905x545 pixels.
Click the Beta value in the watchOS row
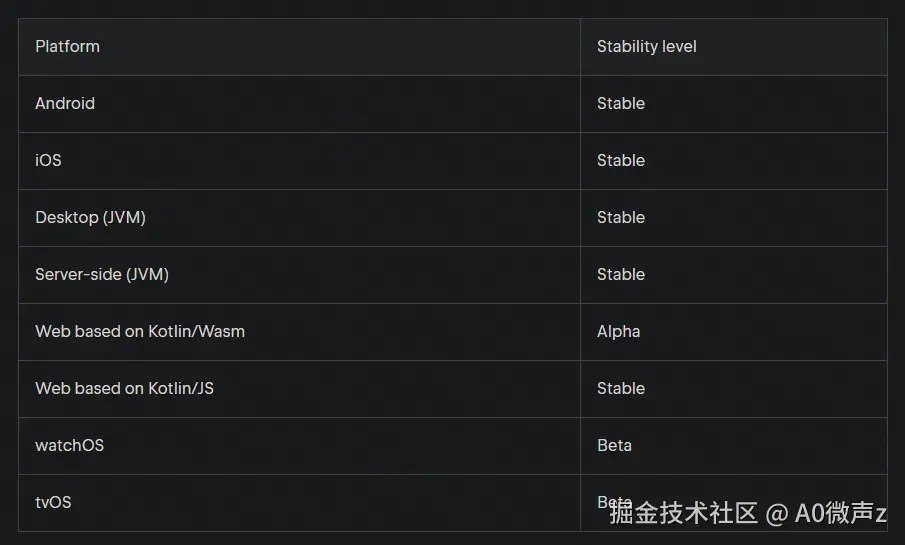coord(614,445)
